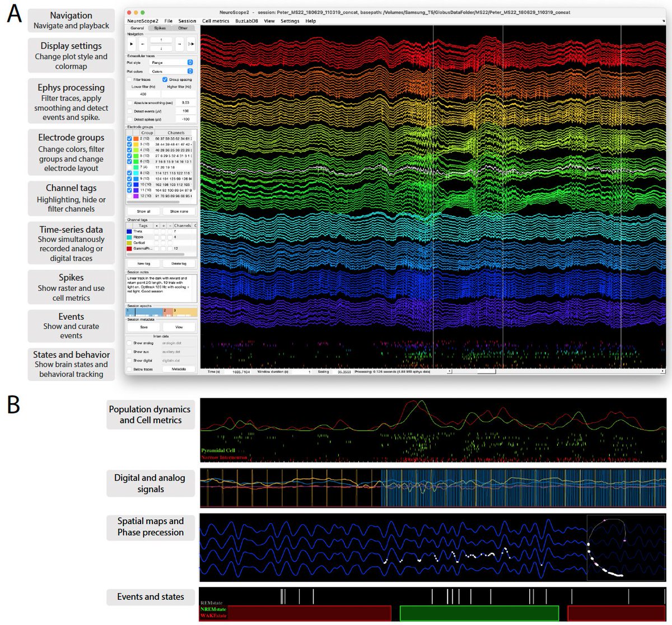Image resolution: width=672 pixels, height=625 pixels.
Task: Click the left arrow navigation button
Action: click(143, 44)
